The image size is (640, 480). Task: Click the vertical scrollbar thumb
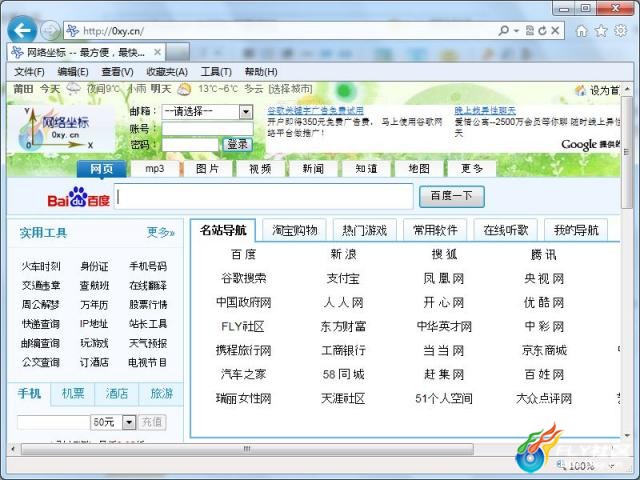point(627,152)
